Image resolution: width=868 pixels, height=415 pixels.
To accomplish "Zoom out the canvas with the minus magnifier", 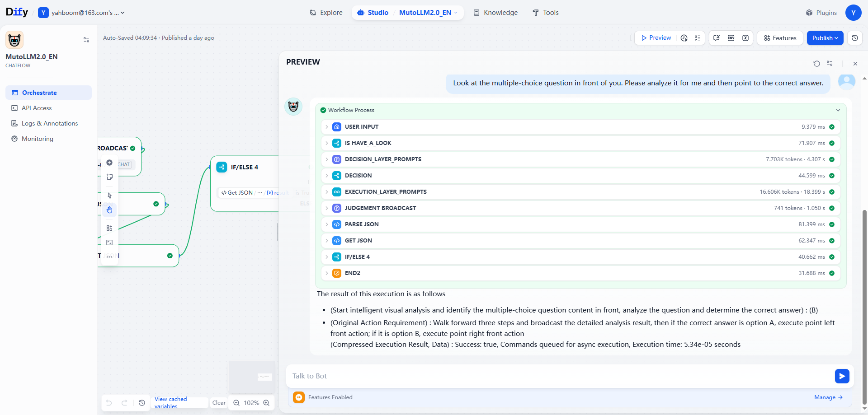I will pos(236,403).
